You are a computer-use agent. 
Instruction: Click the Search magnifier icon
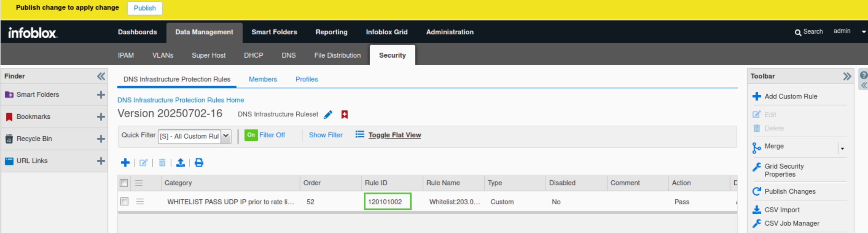[798, 32]
